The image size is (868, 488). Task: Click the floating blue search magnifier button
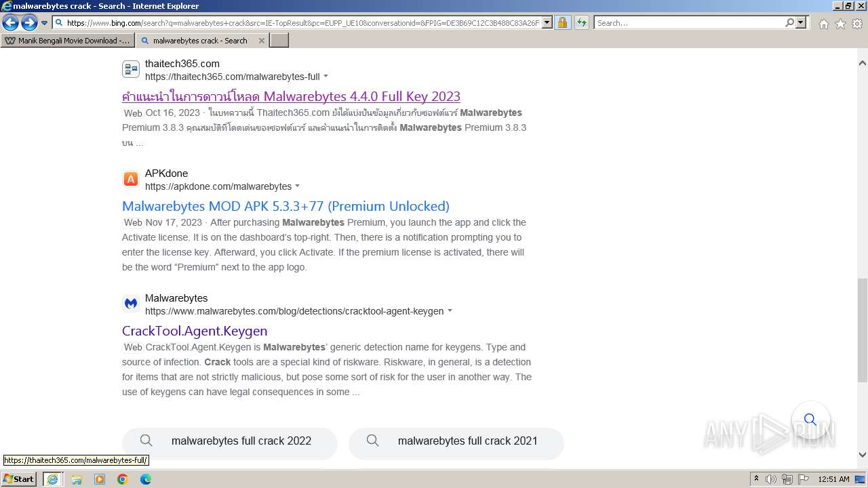coord(810,420)
